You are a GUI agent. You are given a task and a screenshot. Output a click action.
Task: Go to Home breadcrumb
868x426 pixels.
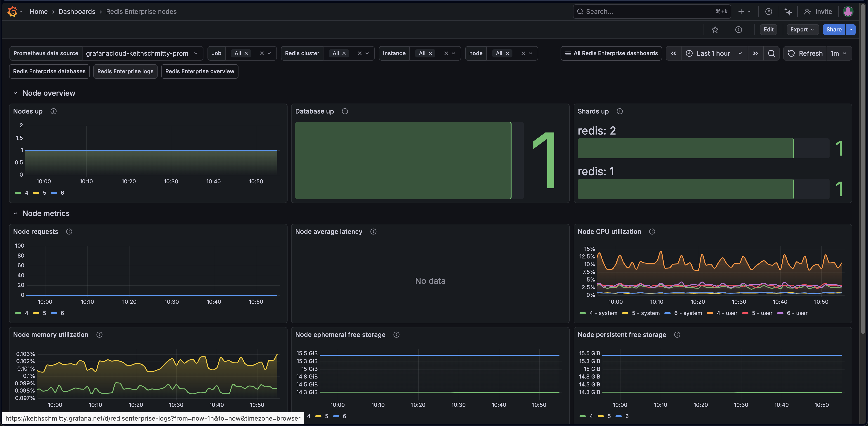pyautogui.click(x=39, y=12)
